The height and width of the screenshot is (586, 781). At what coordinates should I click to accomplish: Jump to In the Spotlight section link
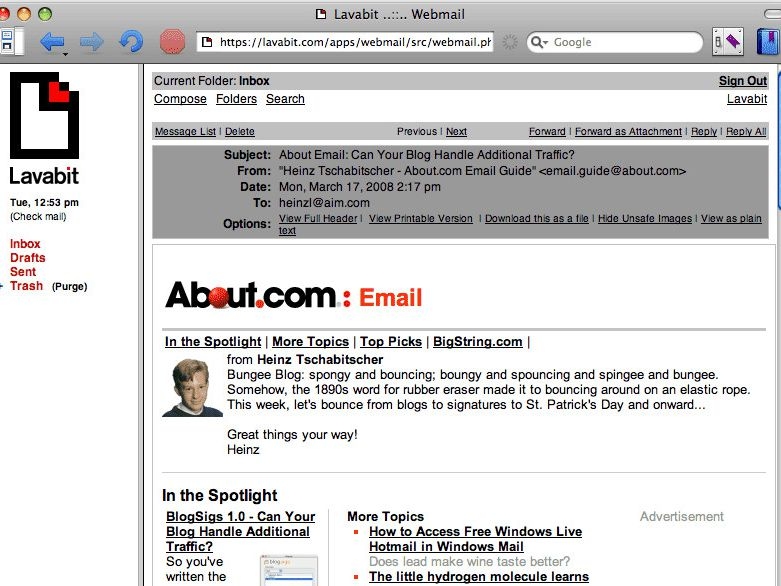[x=213, y=342]
